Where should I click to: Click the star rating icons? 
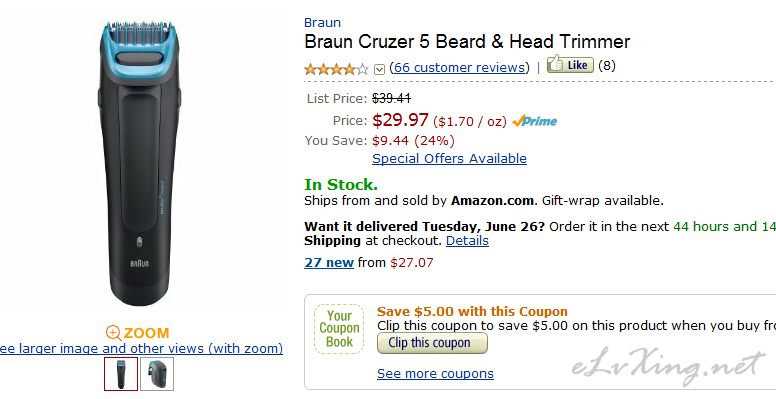(x=337, y=68)
